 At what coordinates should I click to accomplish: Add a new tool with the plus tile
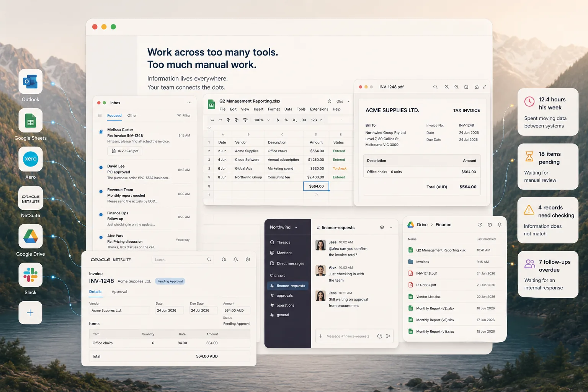[x=31, y=313]
